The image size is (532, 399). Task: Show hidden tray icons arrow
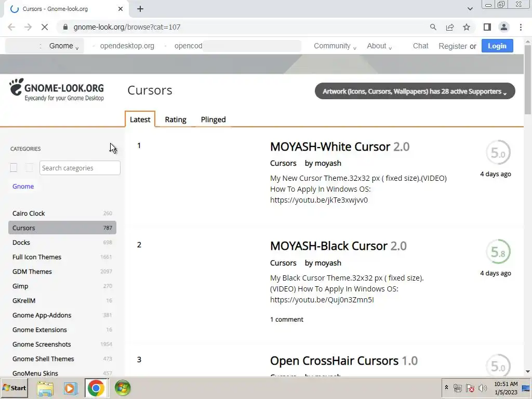point(446,388)
